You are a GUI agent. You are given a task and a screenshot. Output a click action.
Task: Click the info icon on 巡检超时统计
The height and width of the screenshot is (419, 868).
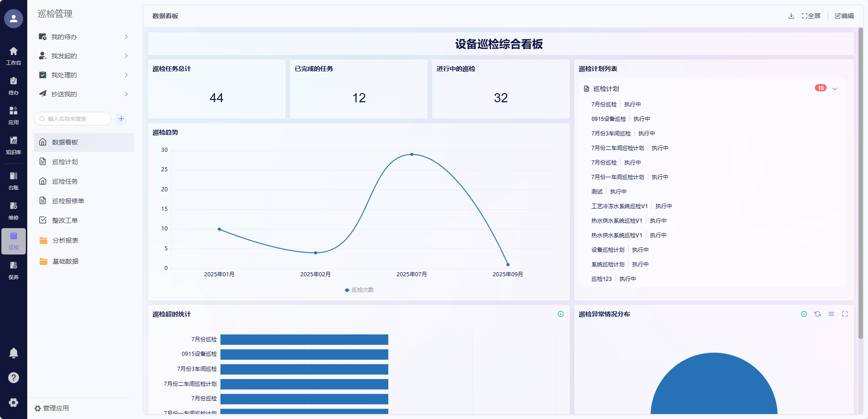(561, 314)
